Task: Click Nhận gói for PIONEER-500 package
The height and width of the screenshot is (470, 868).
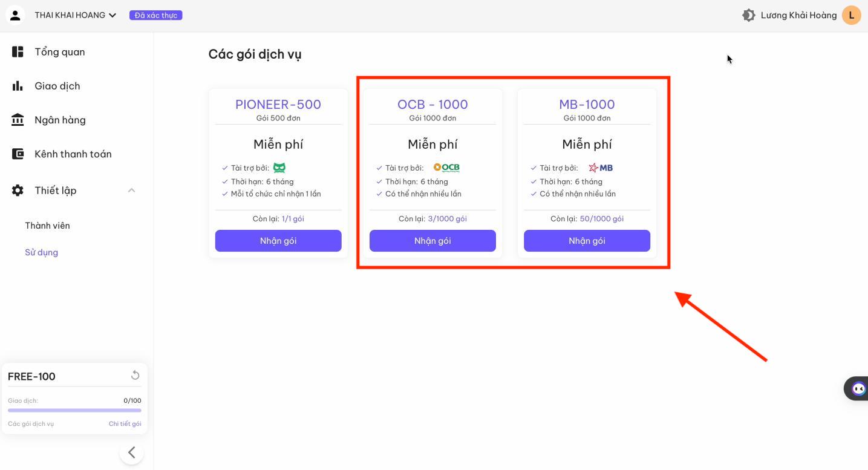Action: (278, 241)
